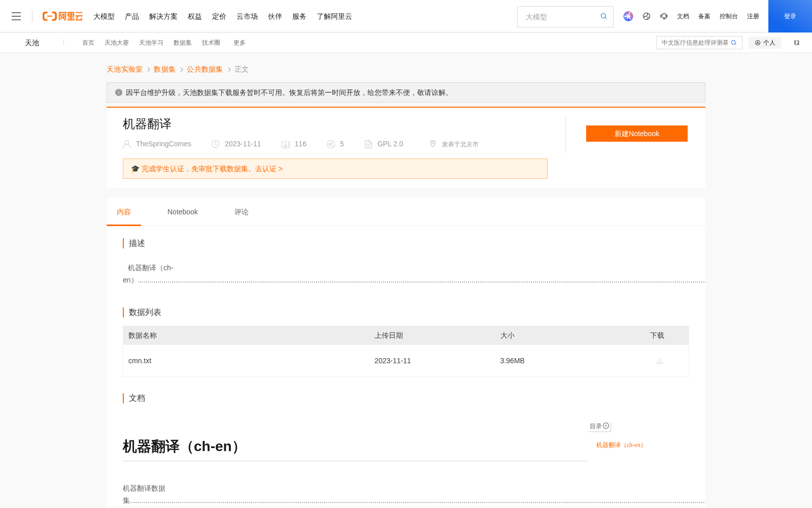812x508 pixels.
Task: Click the 阿里云 logo
Action: click(x=62, y=16)
